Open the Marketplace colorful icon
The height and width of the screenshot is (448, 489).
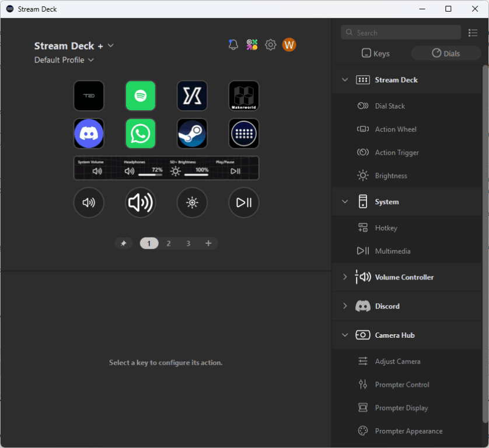pos(252,45)
